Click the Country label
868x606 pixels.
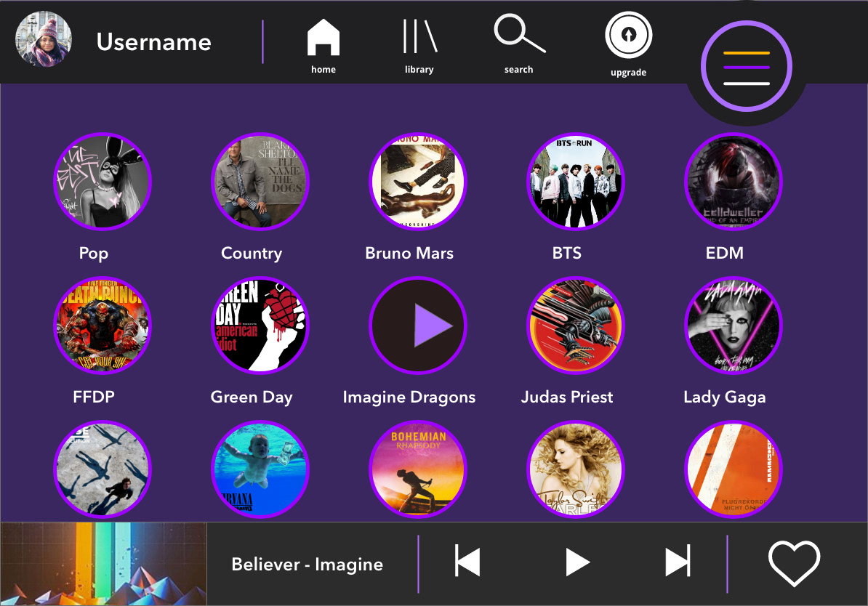(252, 254)
